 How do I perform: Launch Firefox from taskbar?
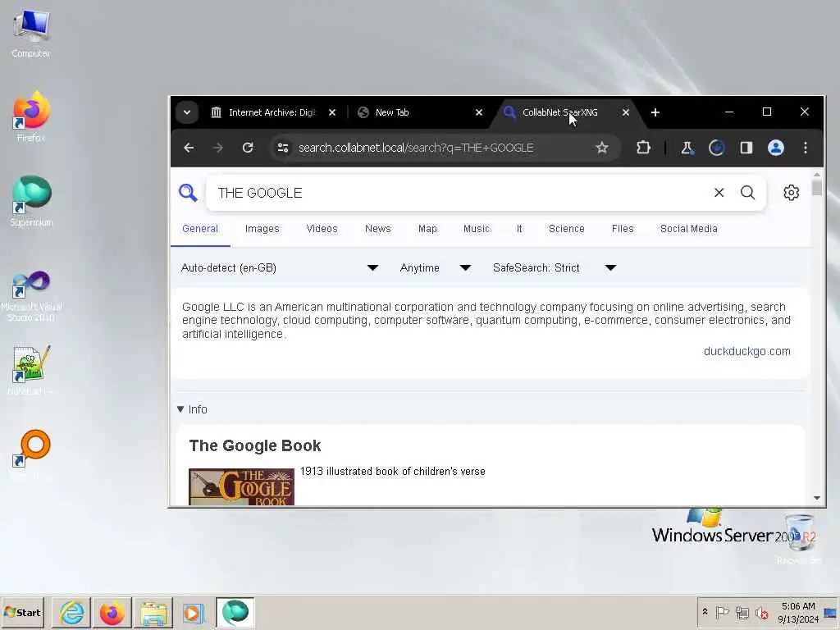pos(112,612)
